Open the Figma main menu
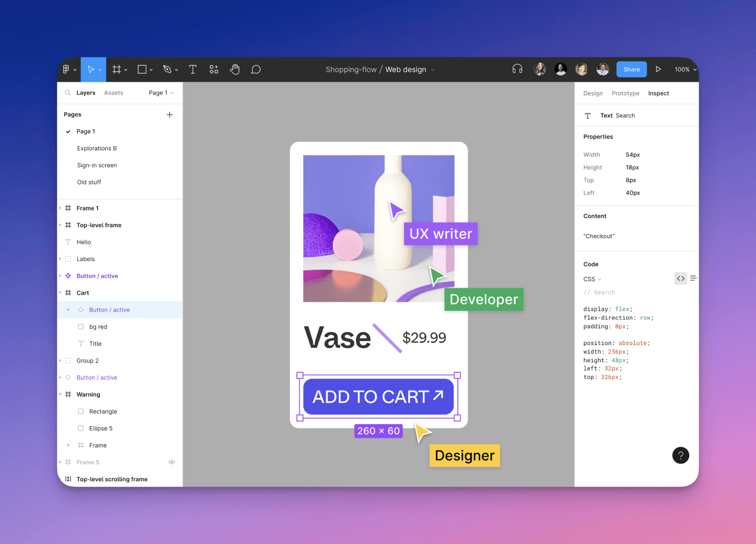The width and height of the screenshot is (756, 544). [67, 69]
